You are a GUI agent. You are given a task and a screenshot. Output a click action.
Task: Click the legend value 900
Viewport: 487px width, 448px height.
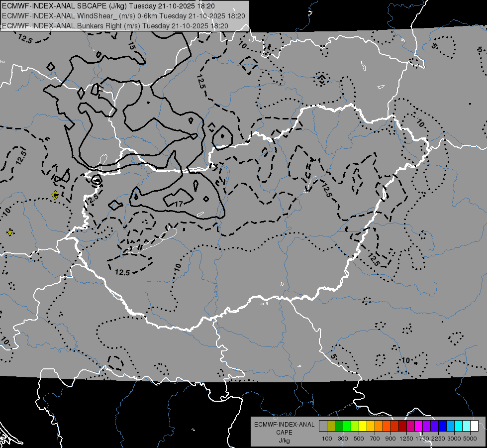click(390, 439)
